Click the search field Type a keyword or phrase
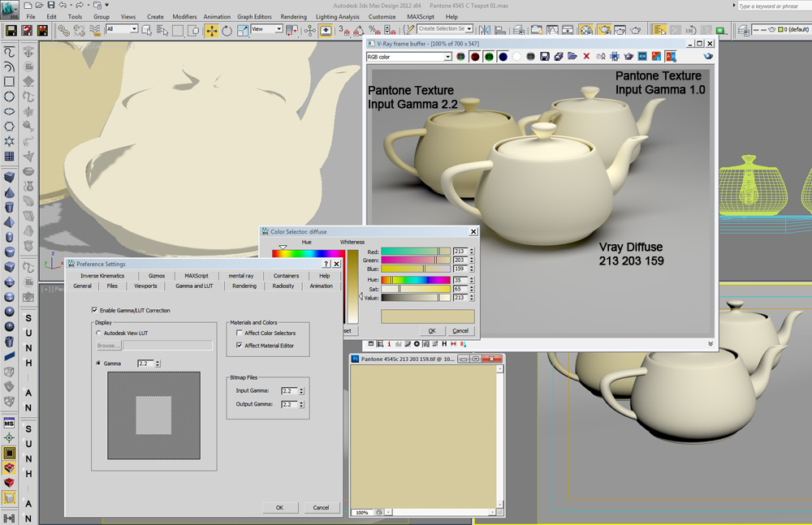This screenshot has width=812, height=525. (x=774, y=6)
